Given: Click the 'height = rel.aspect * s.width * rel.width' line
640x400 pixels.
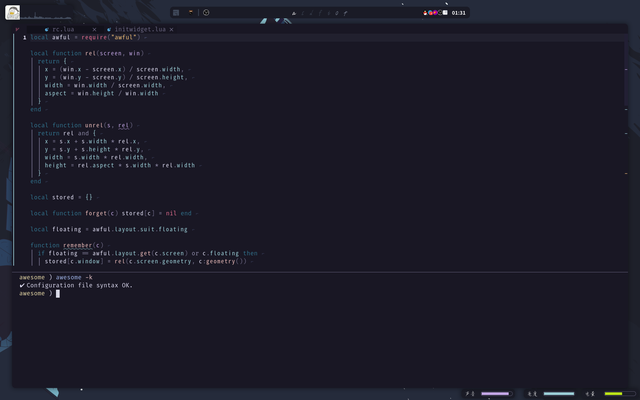Looking at the screenshot, I should tap(120, 165).
